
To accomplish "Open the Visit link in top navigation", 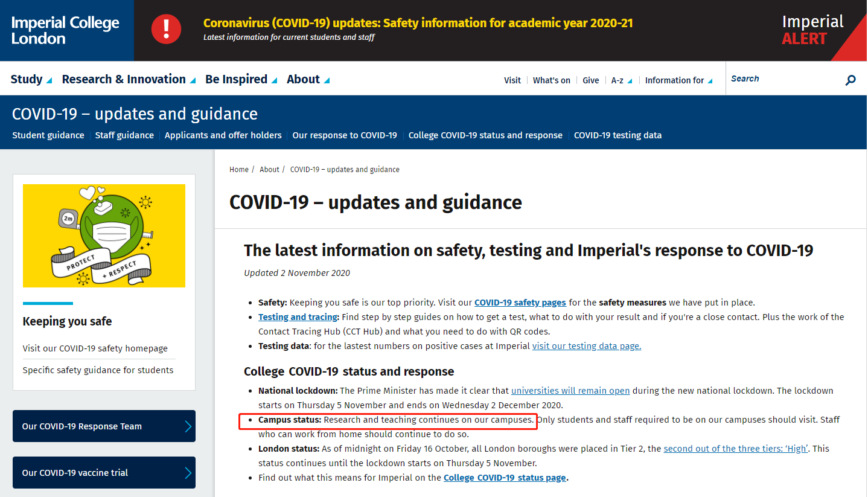I will tap(512, 80).
